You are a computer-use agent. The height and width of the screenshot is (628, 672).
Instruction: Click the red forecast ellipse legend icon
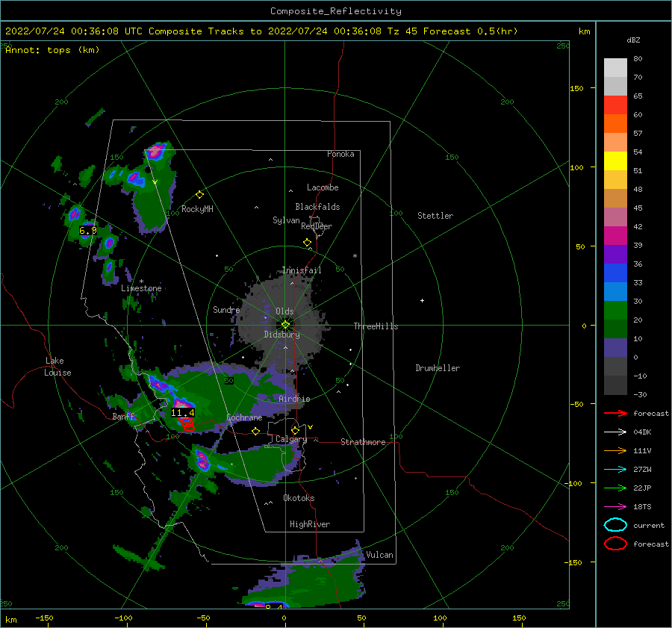[x=615, y=544]
